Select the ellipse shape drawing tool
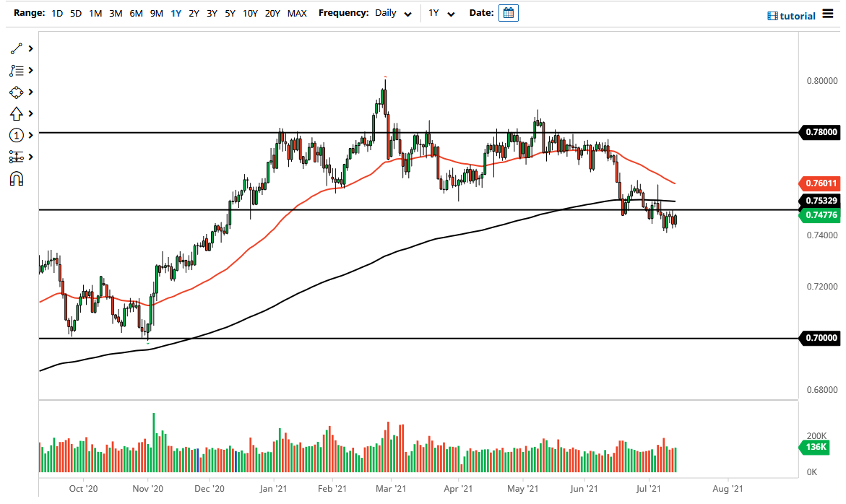The height and width of the screenshot is (504, 846). click(17, 92)
